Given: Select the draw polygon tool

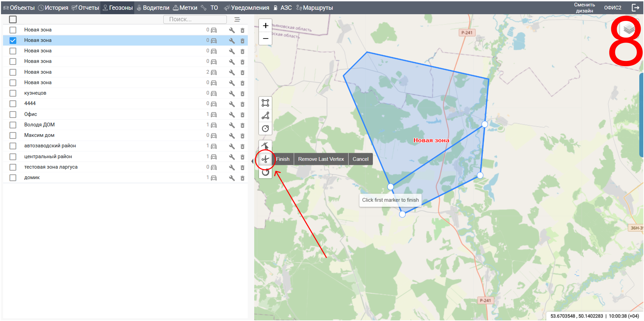Looking at the screenshot, I should (265, 116).
